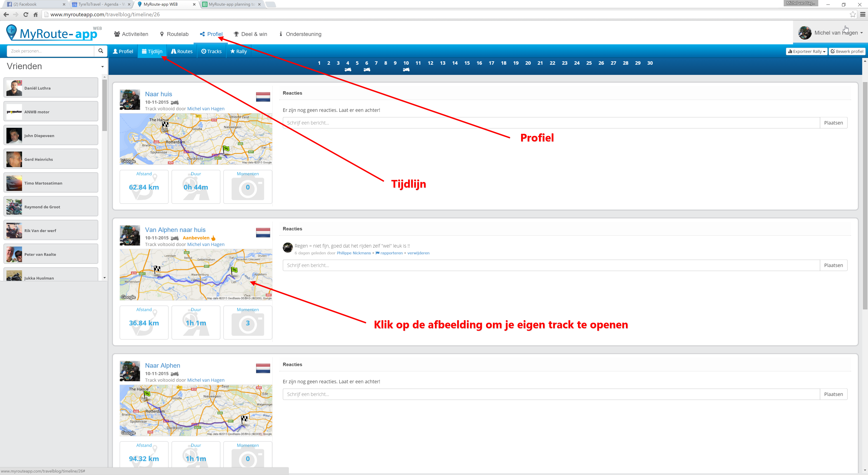Click the Dutch flag on Naar huis
This screenshot has height=475, width=868.
tap(263, 97)
